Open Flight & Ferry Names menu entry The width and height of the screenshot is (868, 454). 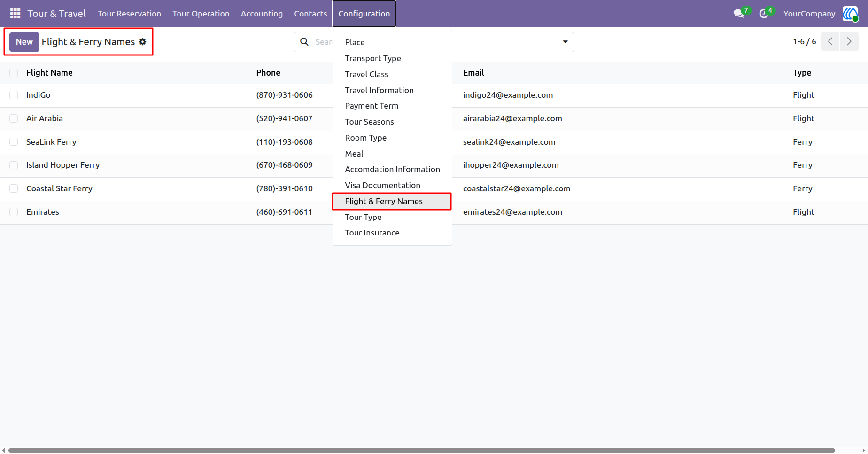[392, 201]
